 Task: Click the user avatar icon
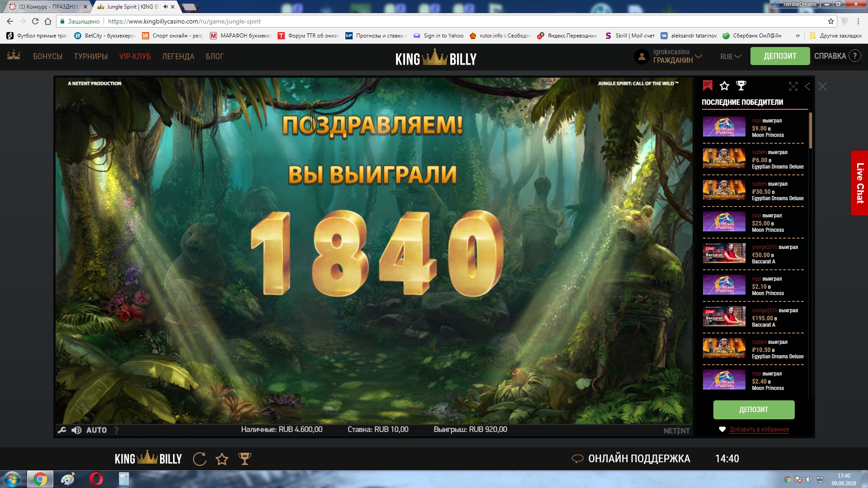click(642, 56)
